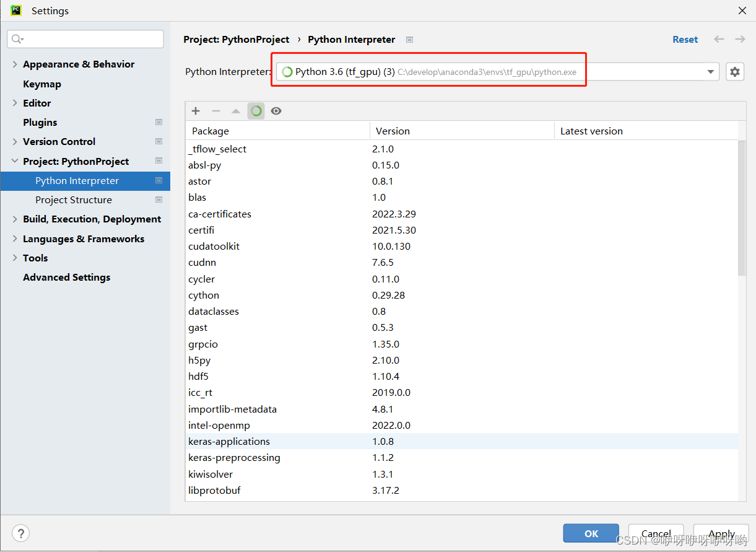
Task: Expand Appearance & Behavior section
Action: [15, 64]
